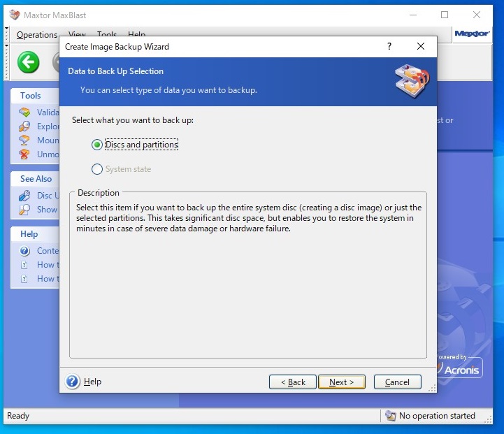Click the Unmount image icon in Tools
This screenshot has width=504, height=434.
(x=24, y=154)
